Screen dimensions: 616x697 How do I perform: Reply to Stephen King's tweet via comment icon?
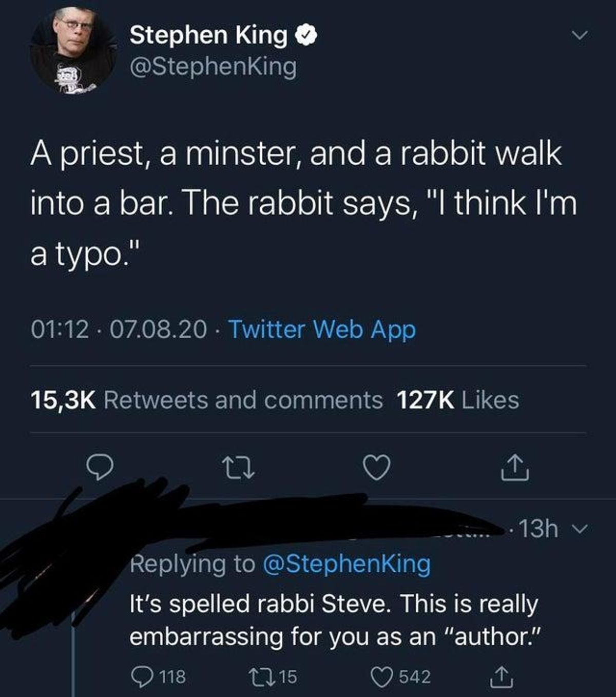(99, 468)
